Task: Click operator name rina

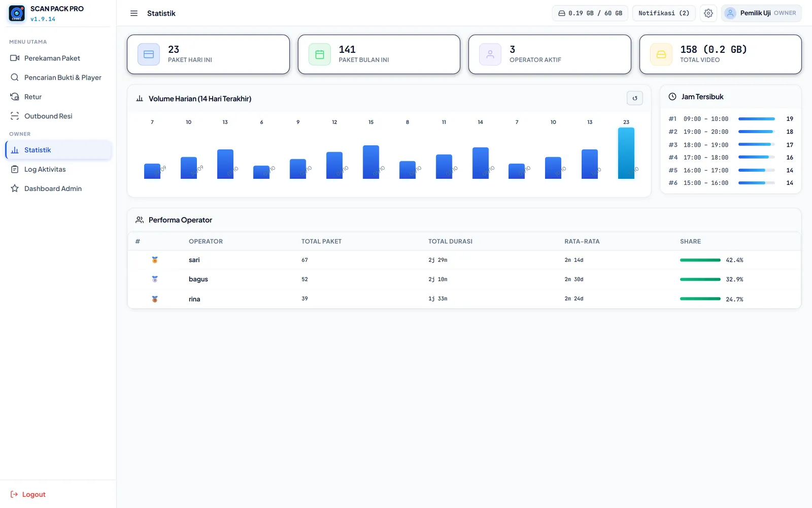Action: (x=194, y=299)
